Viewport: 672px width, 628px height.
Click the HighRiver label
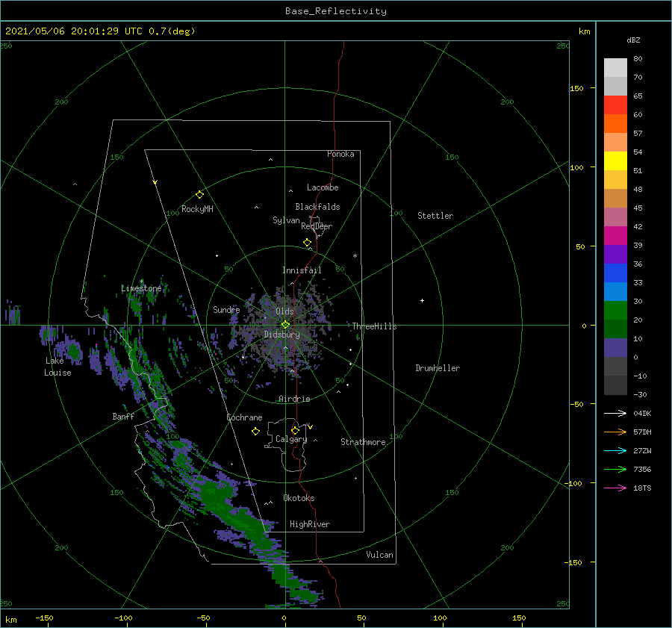click(310, 524)
